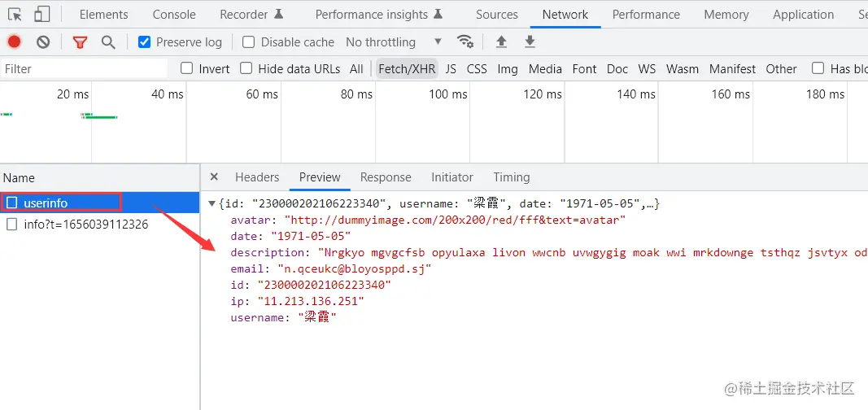The image size is (868, 410).
Task: Close the request details pane
Action: 214,177
